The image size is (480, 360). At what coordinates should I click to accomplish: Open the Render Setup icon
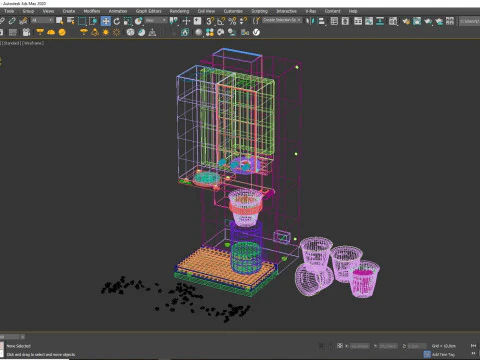[406, 21]
